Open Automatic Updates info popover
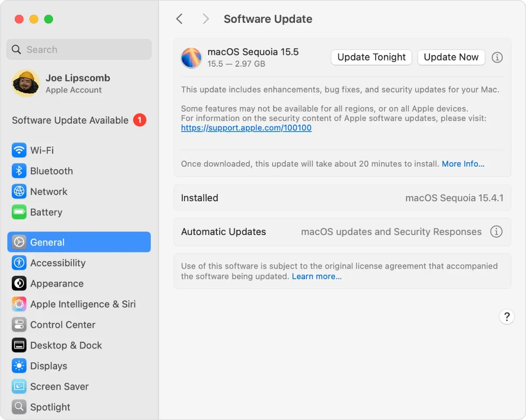The height and width of the screenshot is (420, 526). (x=496, y=232)
